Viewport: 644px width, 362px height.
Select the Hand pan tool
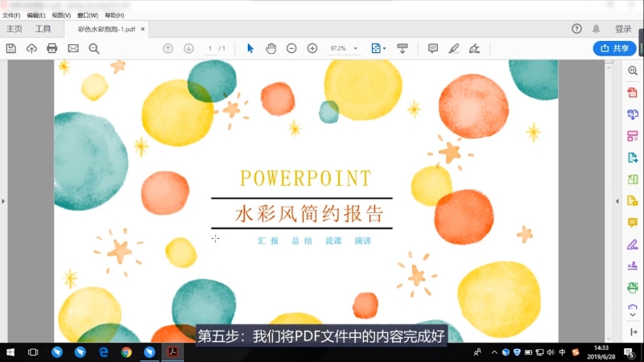coord(270,48)
